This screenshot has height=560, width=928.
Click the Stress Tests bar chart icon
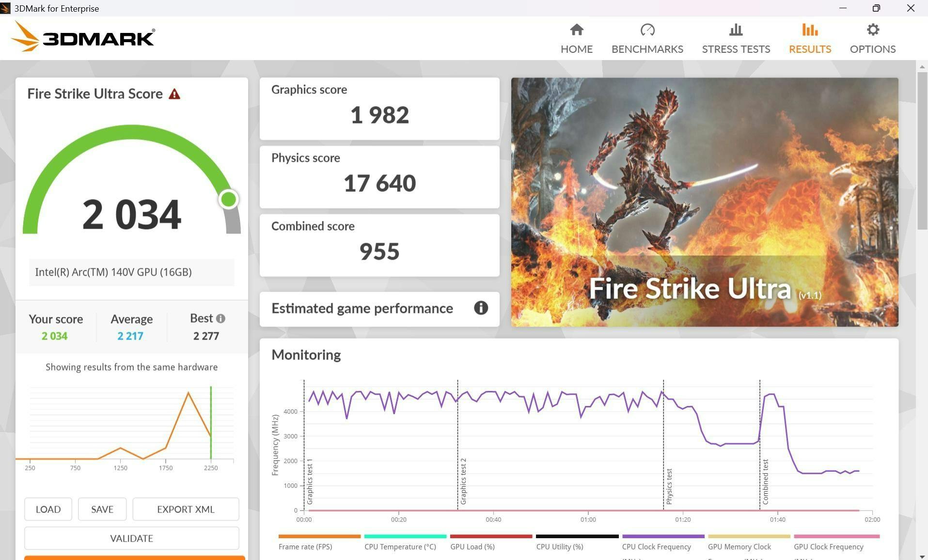click(736, 30)
